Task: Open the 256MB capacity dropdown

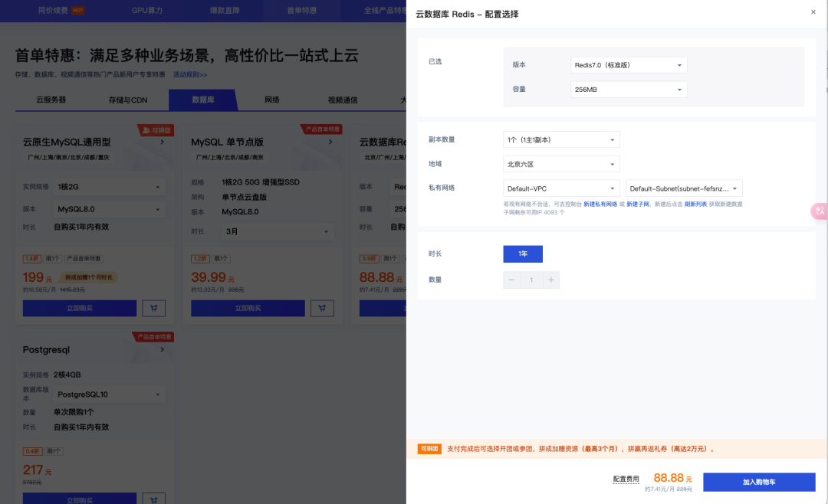Action: tap(629, 89)
